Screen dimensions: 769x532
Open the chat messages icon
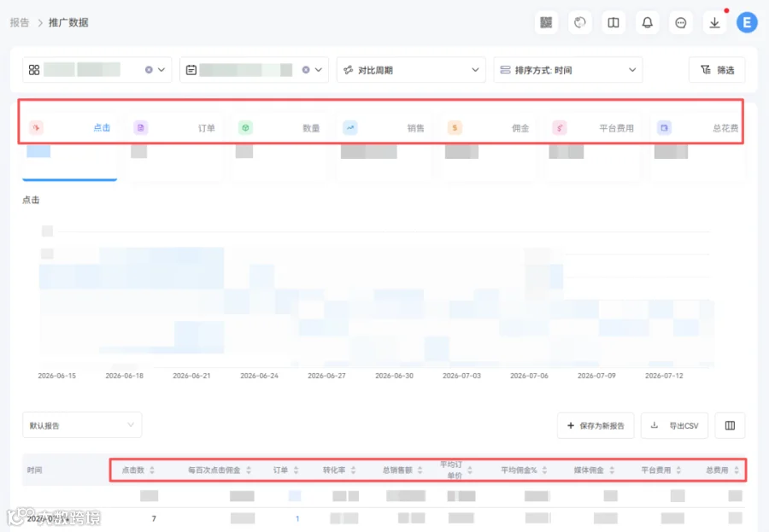[681, 22]
